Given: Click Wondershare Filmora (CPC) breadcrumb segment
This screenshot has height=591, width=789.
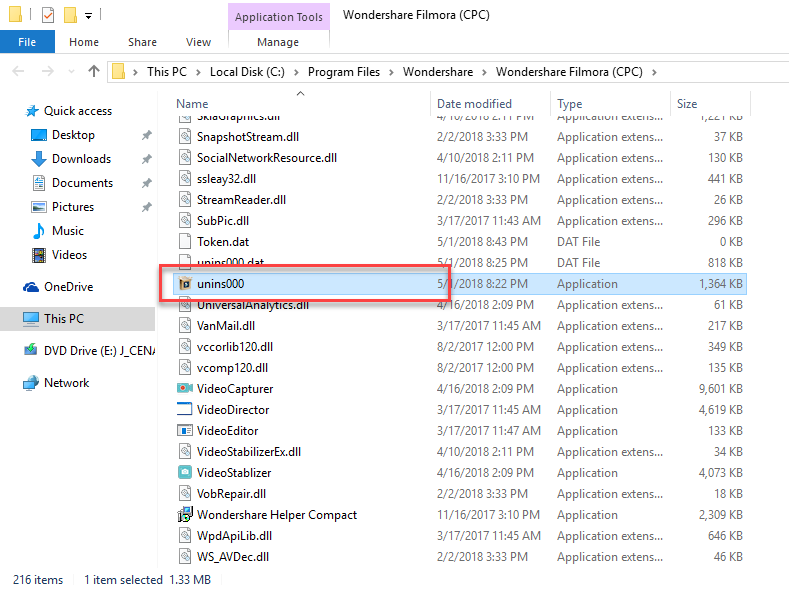Looking at the screenshot, I should pos(569,72).
